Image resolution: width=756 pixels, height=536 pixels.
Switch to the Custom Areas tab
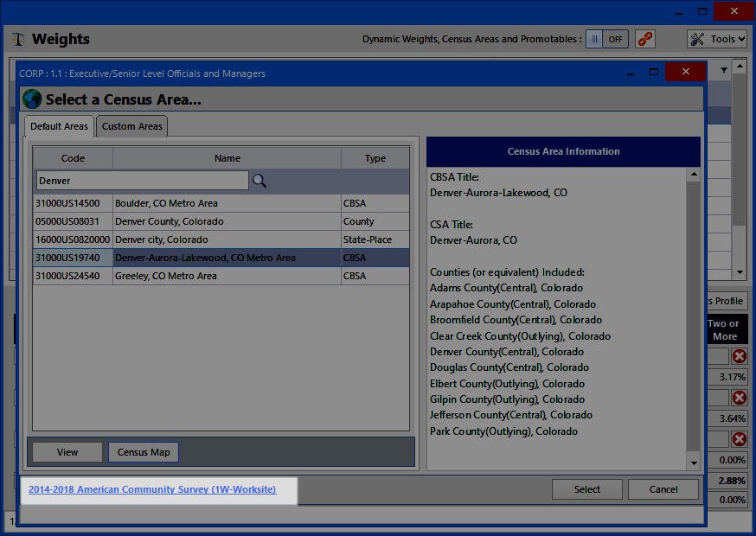coord(132,126)
